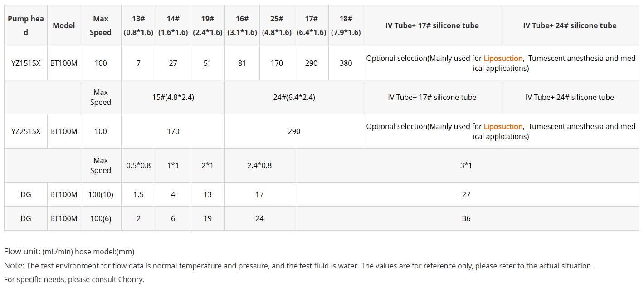The image size is (644, 288).
Task: Select the 13# (0.8*1.6) header cell
Action: pyautogui.click(x=138, y=25)
